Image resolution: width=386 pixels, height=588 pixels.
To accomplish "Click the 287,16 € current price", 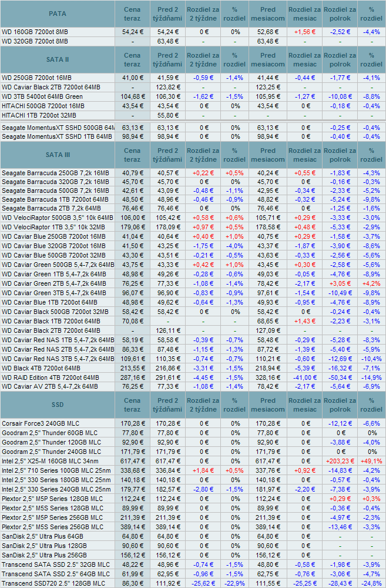I will (x=132, y=377).
